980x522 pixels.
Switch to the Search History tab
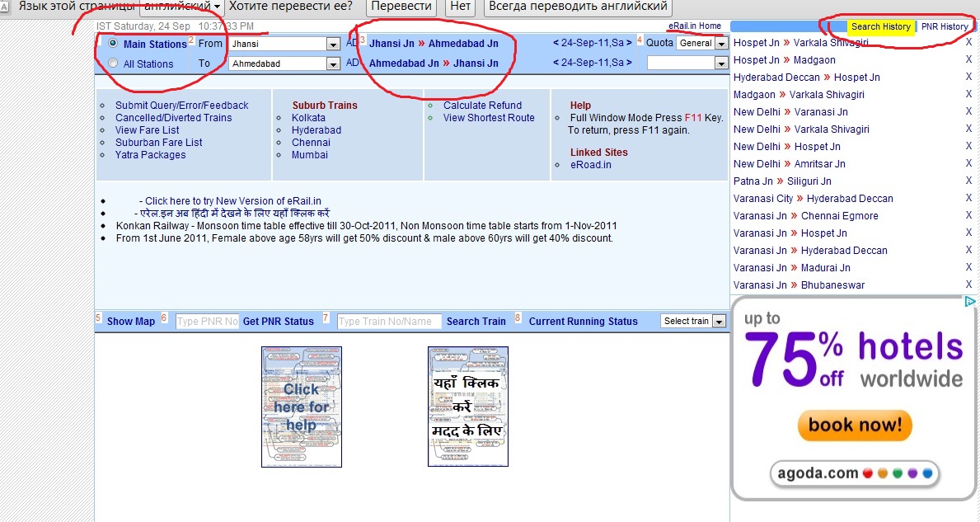point(880,26)
